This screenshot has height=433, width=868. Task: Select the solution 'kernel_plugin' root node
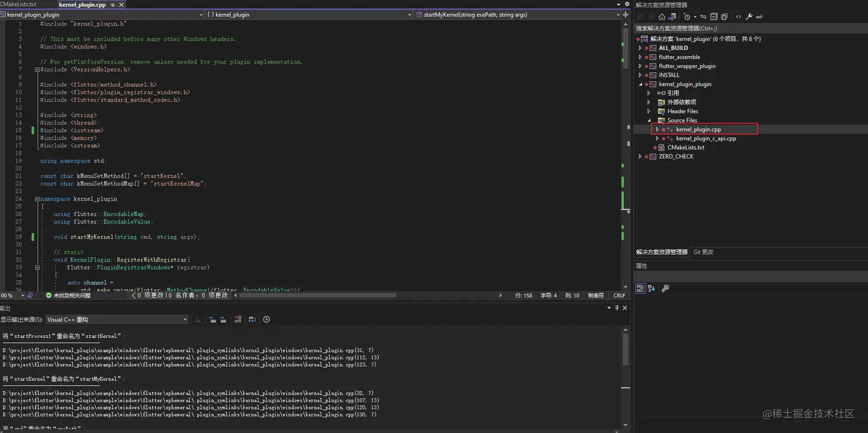point(705,39)
